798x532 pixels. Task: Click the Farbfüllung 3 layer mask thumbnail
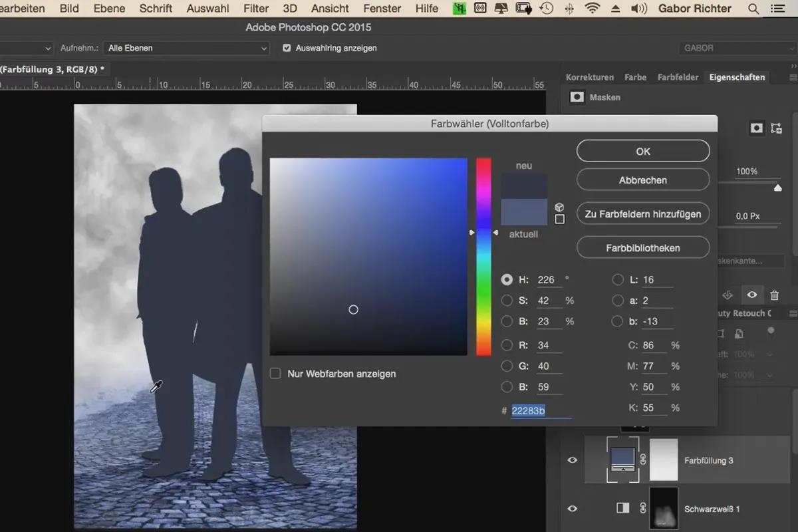(x=664, y=460)
